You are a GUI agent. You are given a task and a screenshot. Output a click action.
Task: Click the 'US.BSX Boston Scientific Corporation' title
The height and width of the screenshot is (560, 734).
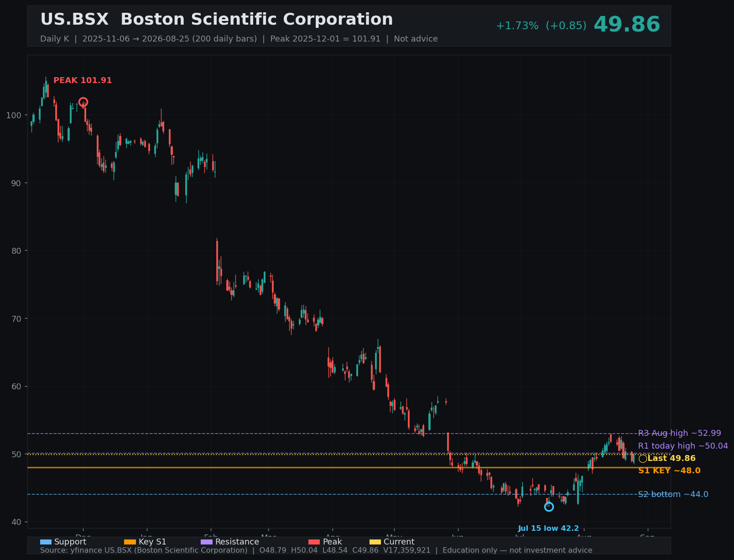[x=217, y=20]
